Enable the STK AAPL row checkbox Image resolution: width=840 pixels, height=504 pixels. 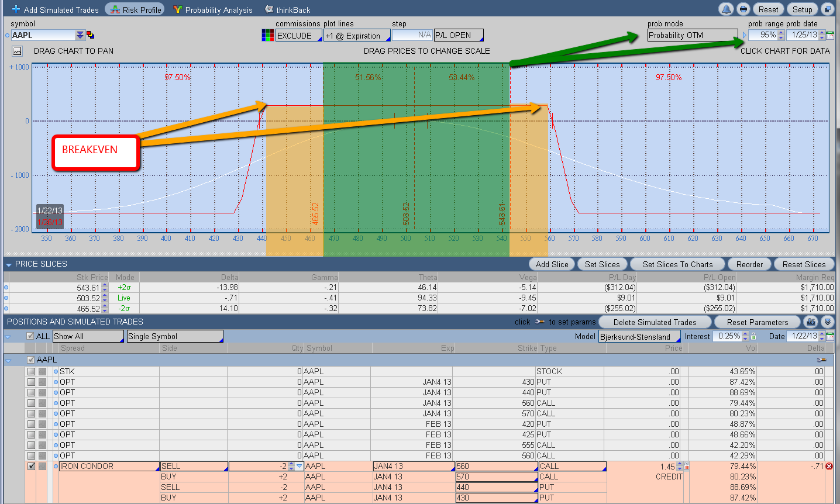(32, 372)
